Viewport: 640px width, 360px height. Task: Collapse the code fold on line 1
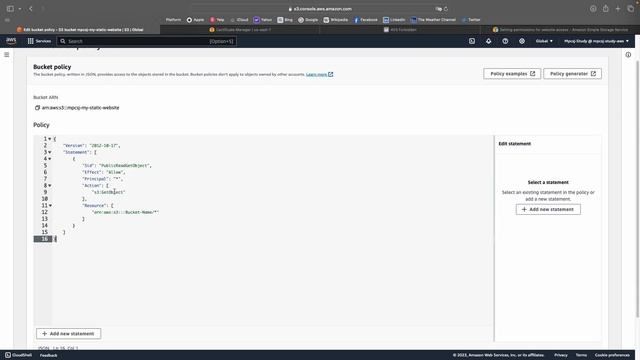50,139
